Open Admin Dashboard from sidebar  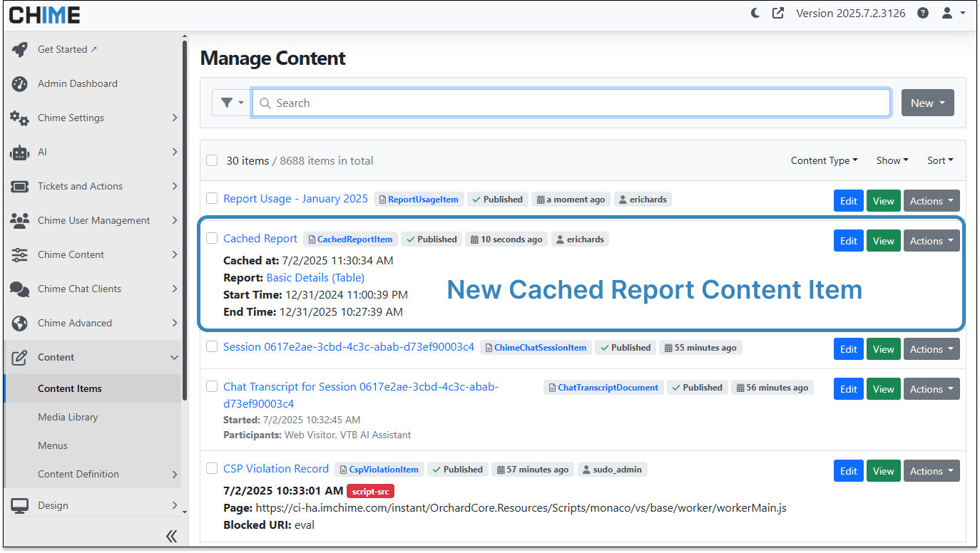[x=93, y=83]
